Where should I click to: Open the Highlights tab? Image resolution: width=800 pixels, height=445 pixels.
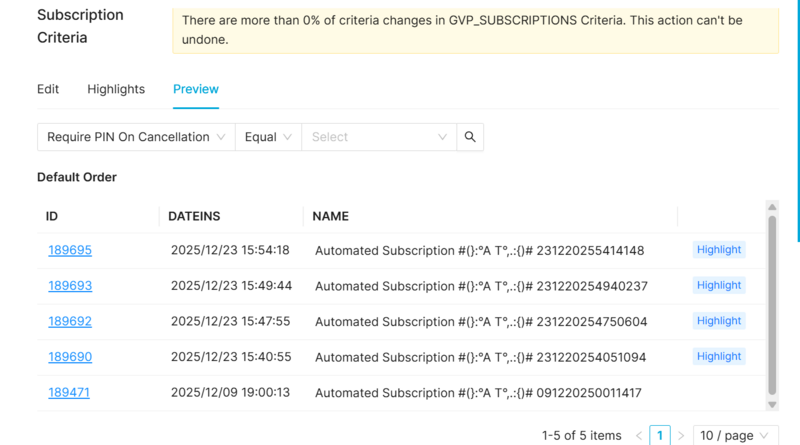(116, 89)
